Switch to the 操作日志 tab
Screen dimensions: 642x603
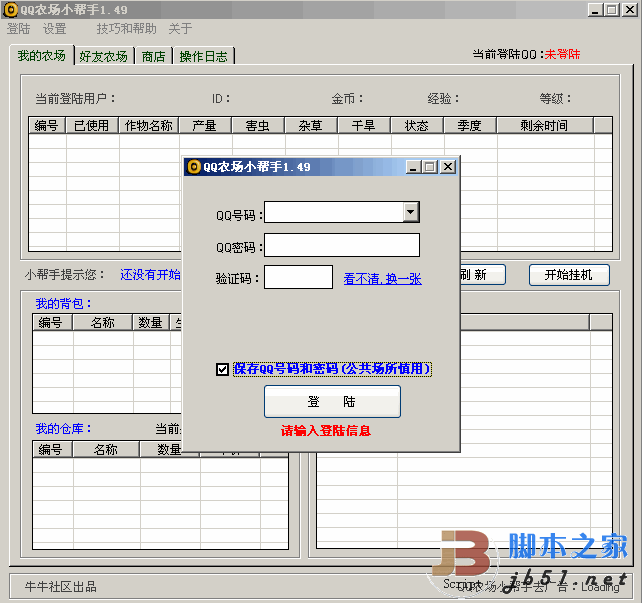point(203,56)
